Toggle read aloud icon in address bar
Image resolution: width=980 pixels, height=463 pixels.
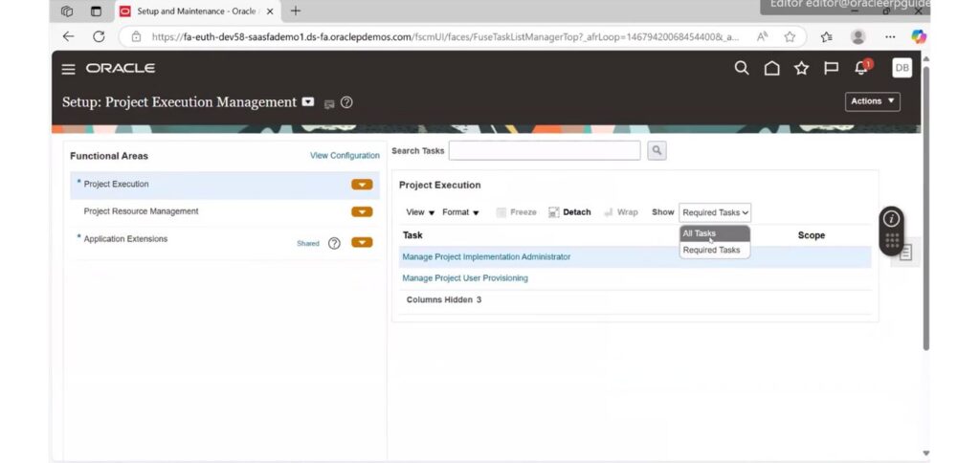(x=762, y=37)
